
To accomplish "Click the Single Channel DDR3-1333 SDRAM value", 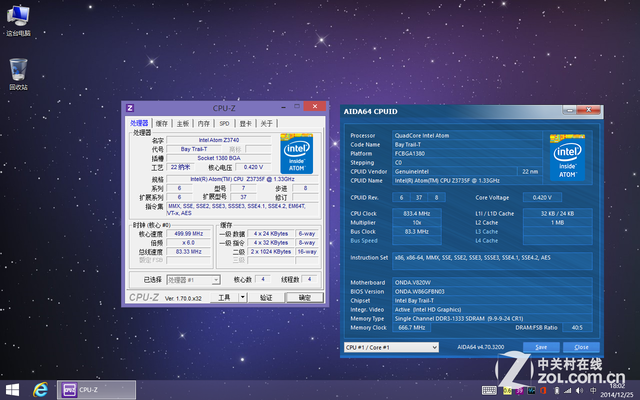I will click(x=492, y=318).
